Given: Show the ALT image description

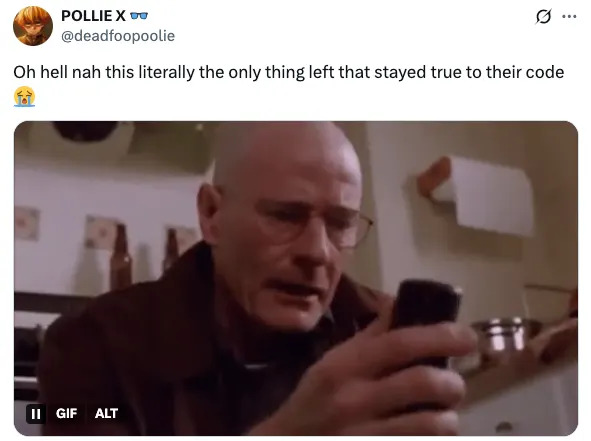Looking at the screenshot, I should tap(106, 413).
